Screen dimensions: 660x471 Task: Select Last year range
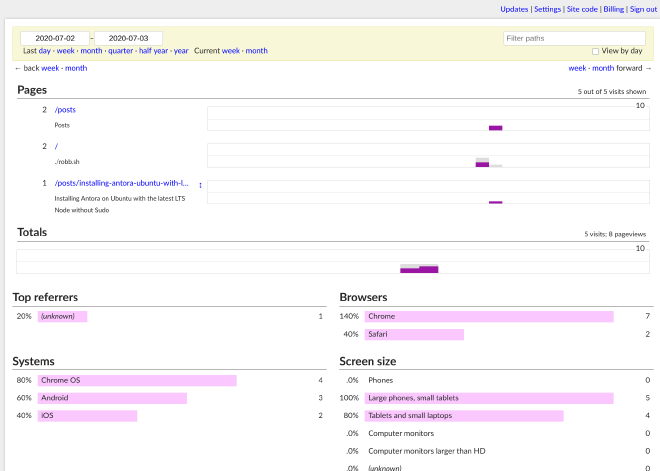coord(181,51)
